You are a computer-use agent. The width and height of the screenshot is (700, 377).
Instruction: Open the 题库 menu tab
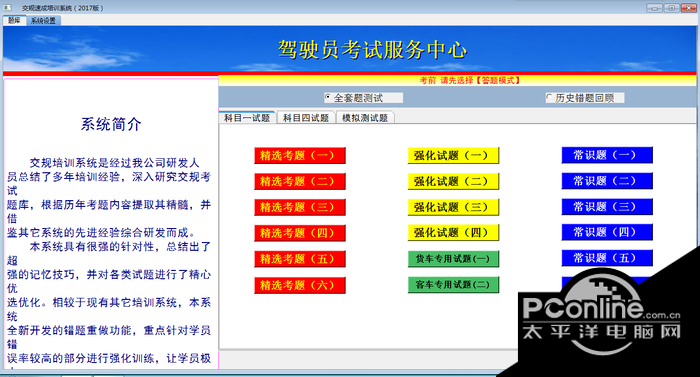click(x=14, y=20)
